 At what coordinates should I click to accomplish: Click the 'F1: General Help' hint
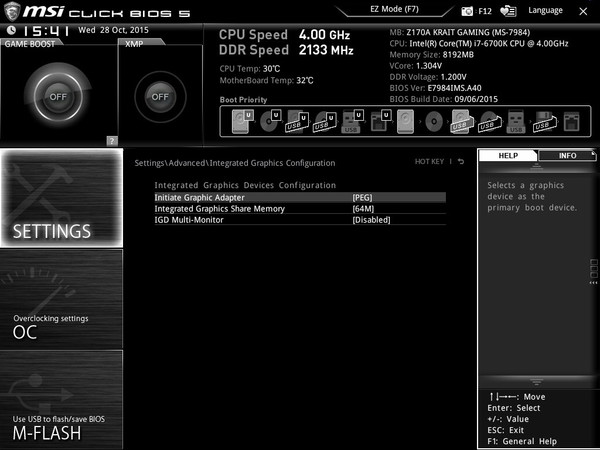[522, 441]
